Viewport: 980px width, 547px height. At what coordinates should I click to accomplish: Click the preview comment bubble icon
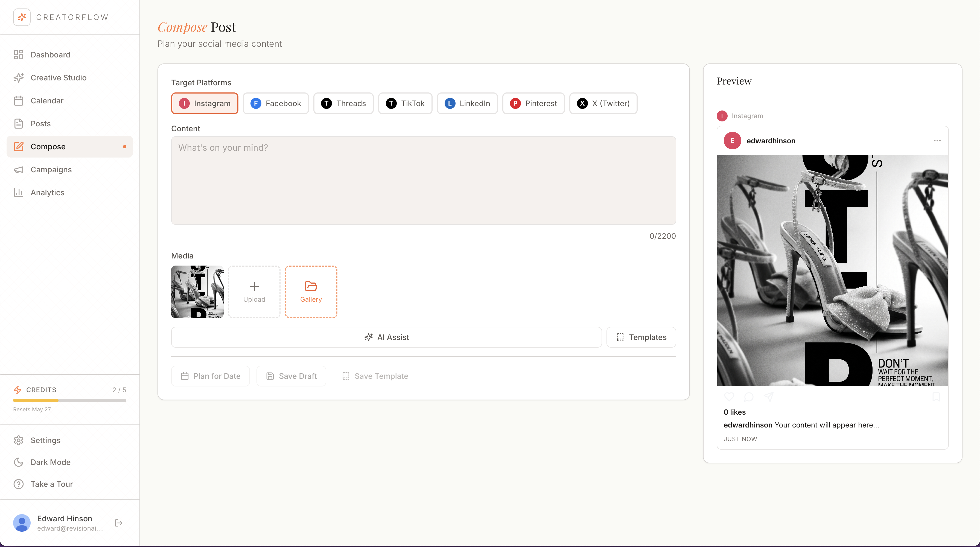pos(749,397)
